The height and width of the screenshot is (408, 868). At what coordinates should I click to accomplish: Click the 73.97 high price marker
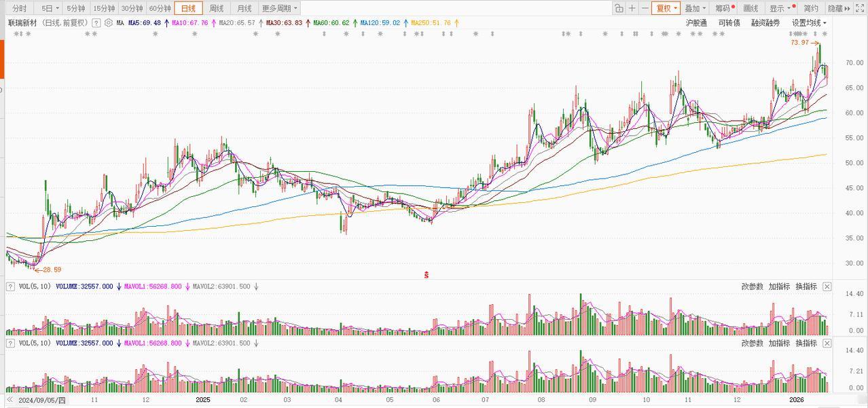tap(800, 43)
